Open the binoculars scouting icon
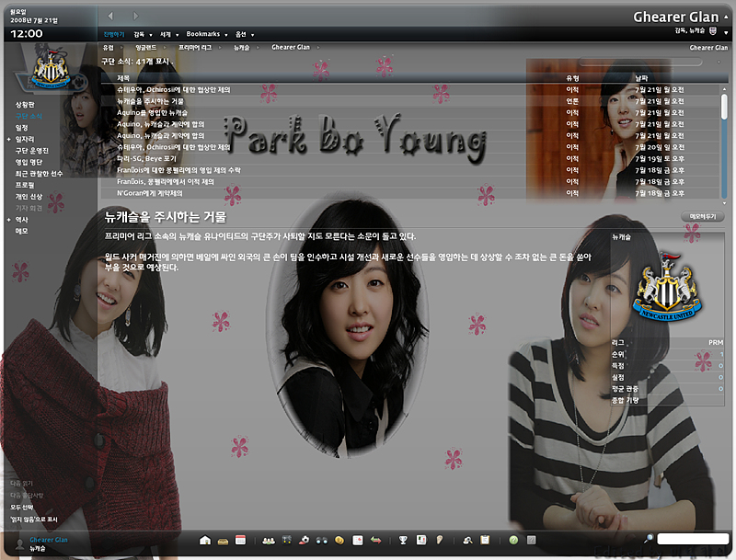Viewport: 736px width, 560px height. pos(321,540)
